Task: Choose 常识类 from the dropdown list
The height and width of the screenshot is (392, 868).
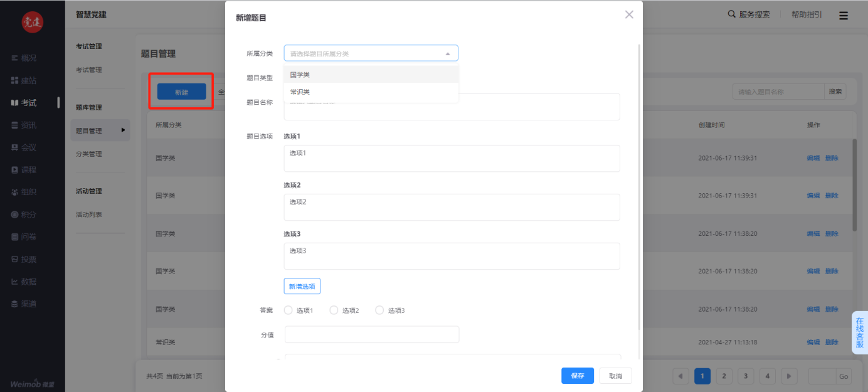Action: (371, 92)
